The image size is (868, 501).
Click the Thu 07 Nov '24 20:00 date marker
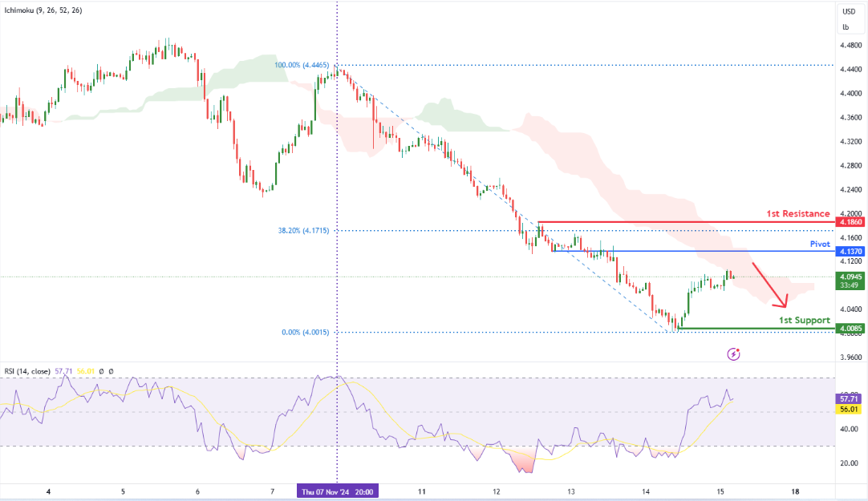pos(337,491)
